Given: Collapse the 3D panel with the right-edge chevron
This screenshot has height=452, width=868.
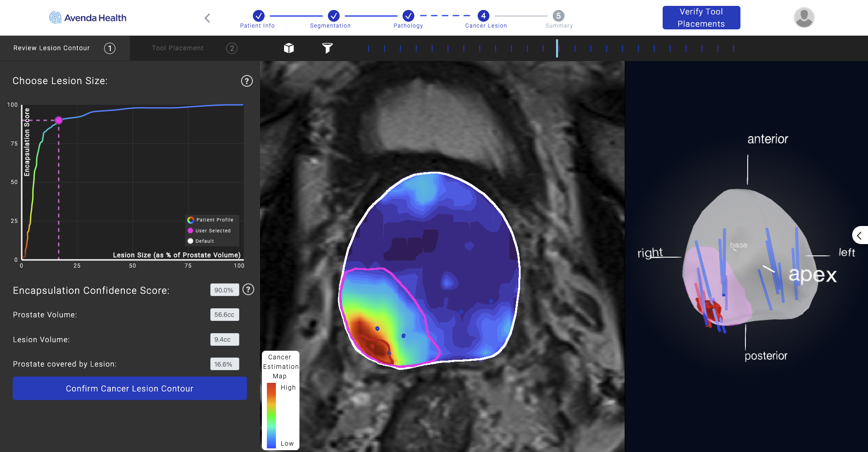Looking at the screenshot, I should click(860, 235).
